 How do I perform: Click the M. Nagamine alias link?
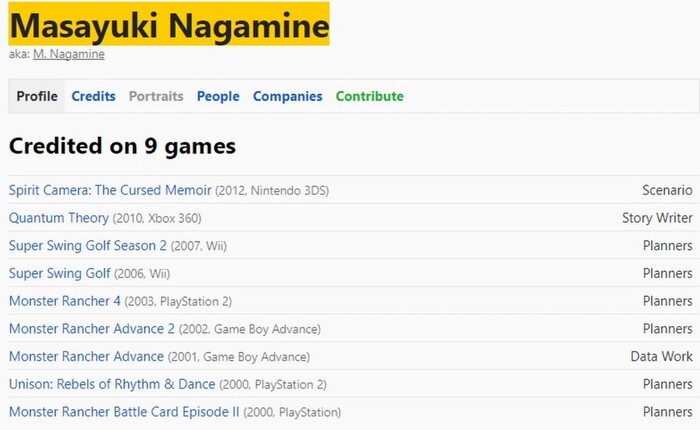(x=69, y=54)
